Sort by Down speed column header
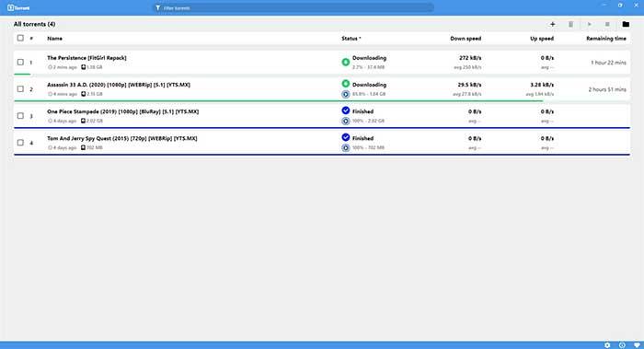 click(466, 39)
